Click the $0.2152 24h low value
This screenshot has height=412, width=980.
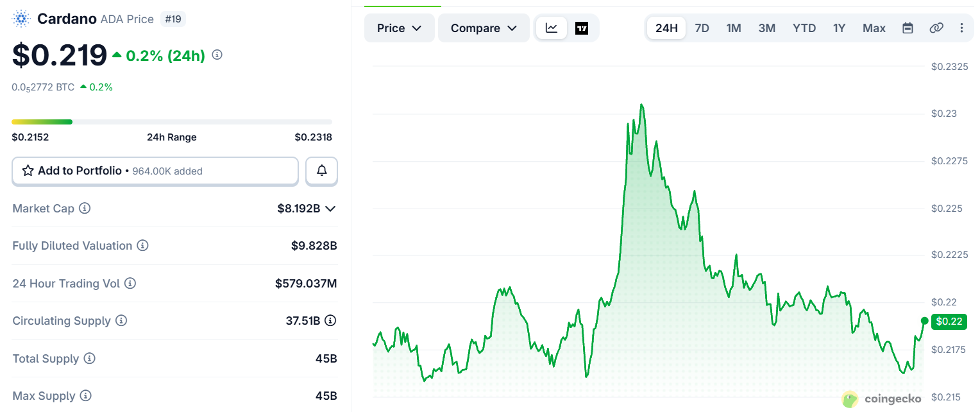[30, 137]
